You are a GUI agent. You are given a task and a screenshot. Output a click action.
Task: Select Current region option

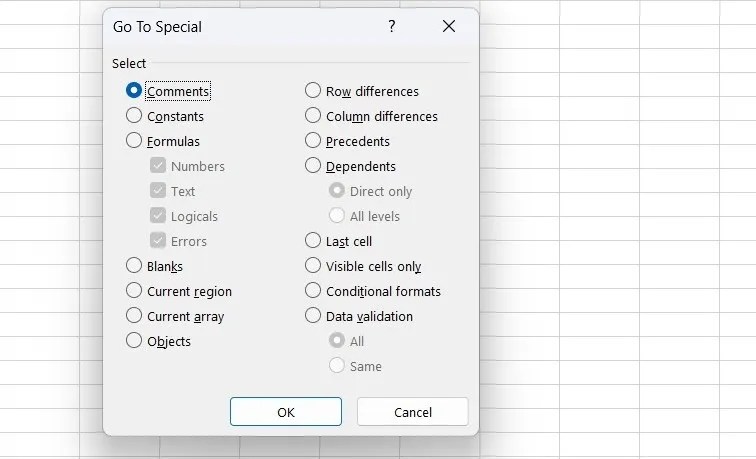coord(134,291)
